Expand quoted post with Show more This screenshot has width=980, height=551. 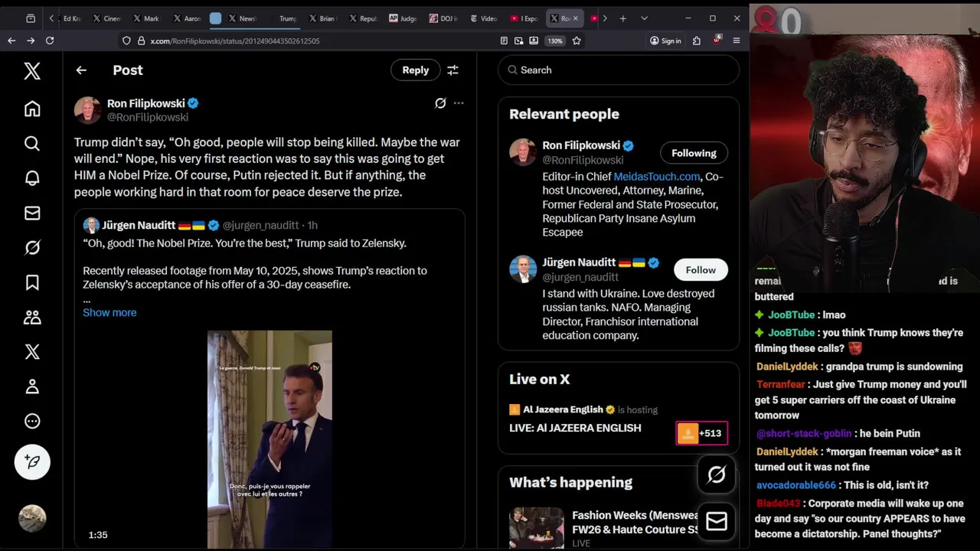[x=109, y=312]
